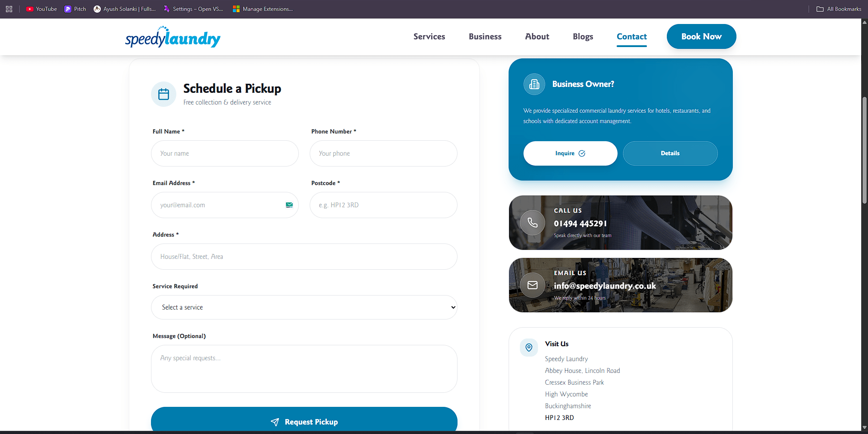Call the number 01494 445291
This screenshot has height=434, width=868.
580,224
